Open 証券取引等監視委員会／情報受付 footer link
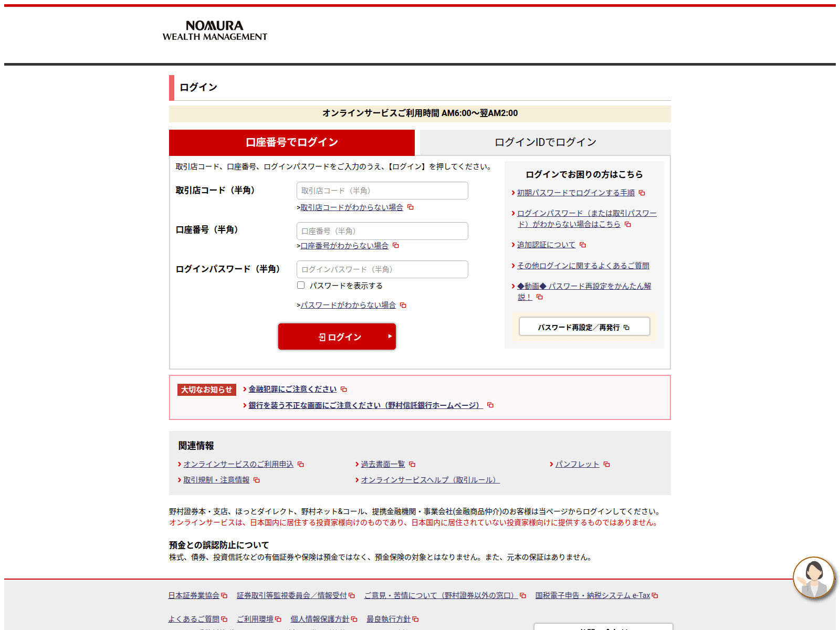Screen dimensions: 840x630 [291, 595]
